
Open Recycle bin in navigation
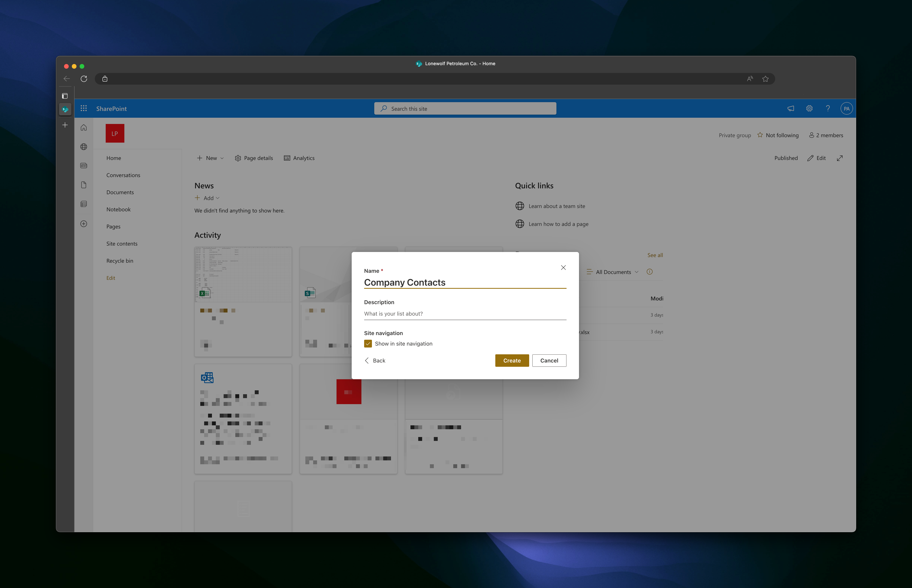(120, 261)
